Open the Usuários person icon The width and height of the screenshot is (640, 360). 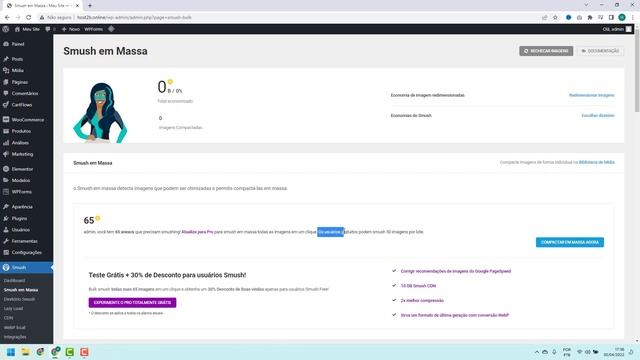pos(6,230)
